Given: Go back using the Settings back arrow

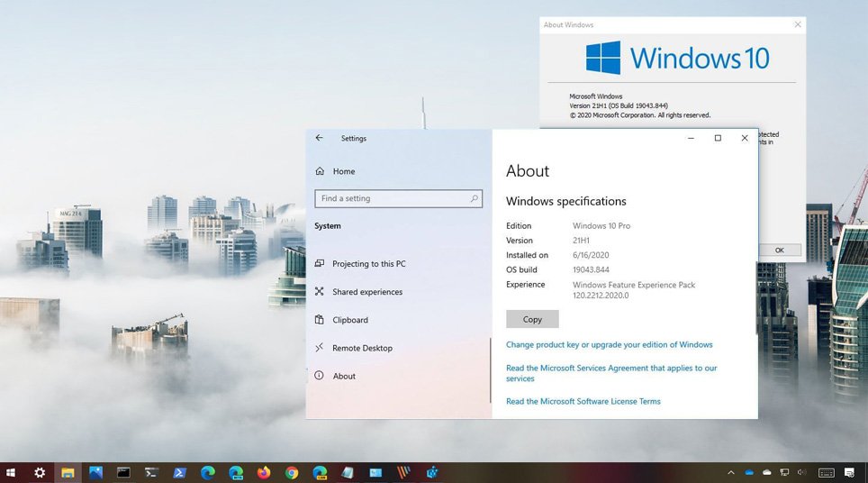Looking at the screenshot, I should point(320,138).
